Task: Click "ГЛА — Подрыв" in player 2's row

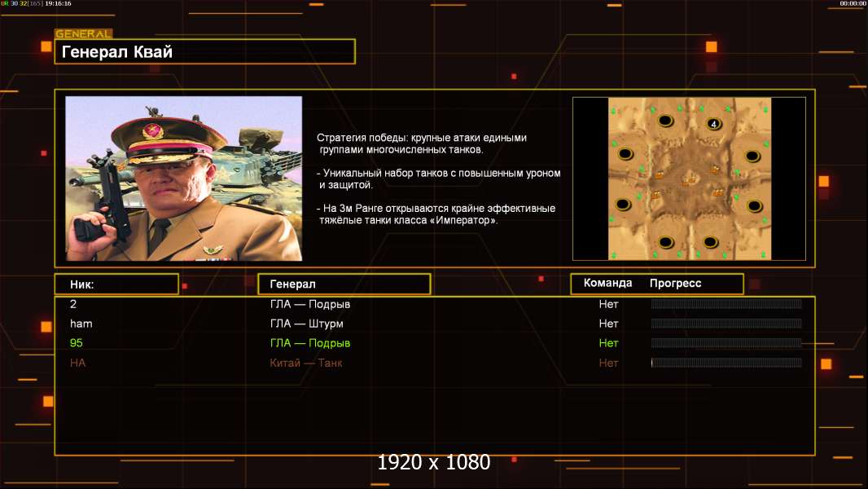Action: [x=310, y=304]
